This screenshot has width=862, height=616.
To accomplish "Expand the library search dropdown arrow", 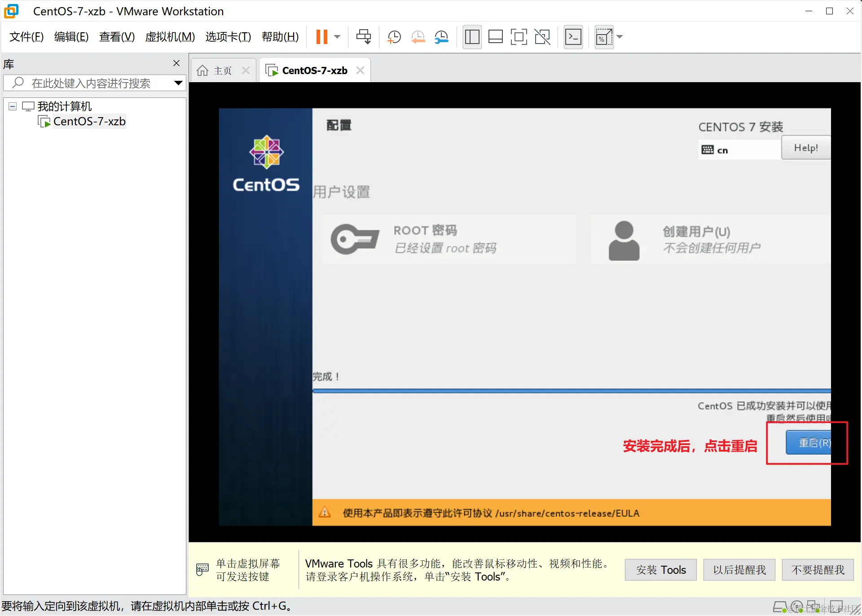I will coord(178,83).
